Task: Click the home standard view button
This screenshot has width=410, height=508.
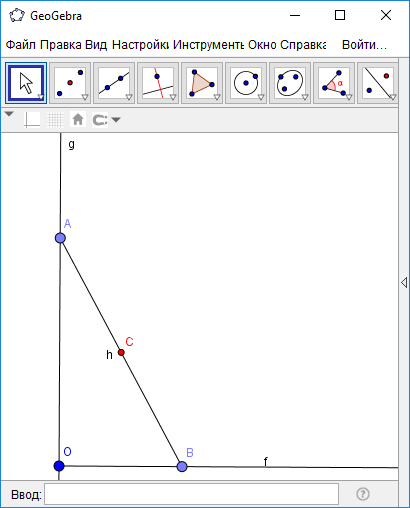Action: pos(78,120)
